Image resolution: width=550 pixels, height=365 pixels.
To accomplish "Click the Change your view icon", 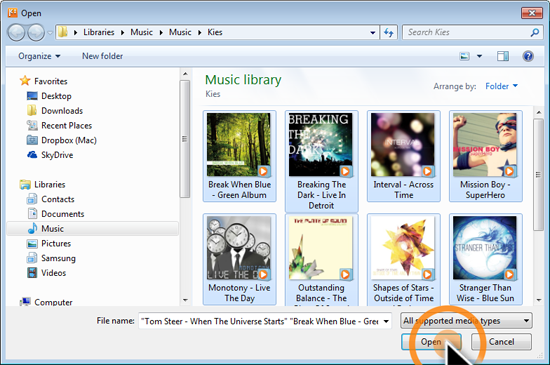I will [464, 56].
